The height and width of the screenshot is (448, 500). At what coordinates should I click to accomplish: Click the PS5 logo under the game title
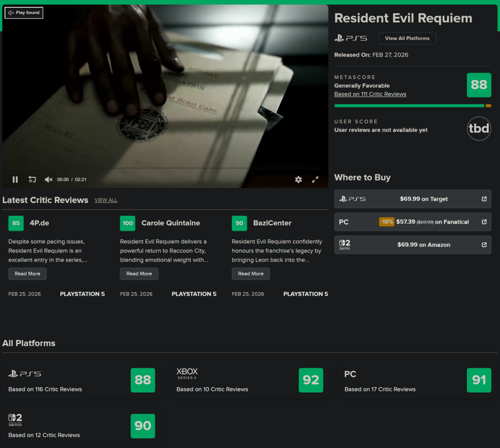pos(351,38)
